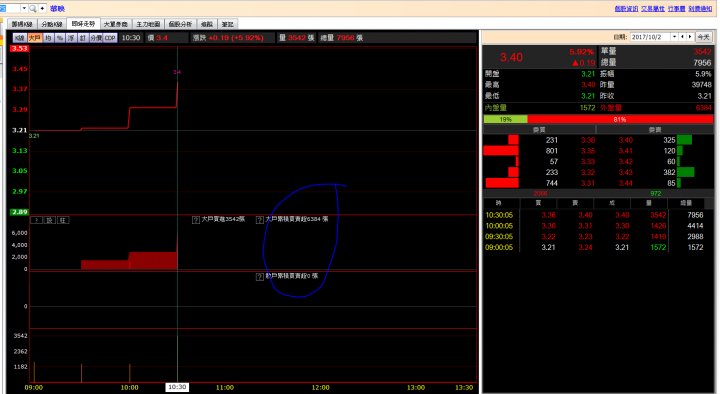The image size is (720, 394).
Task: Click help icon next to 大戶買進3542張
Action: coord(196,220)
